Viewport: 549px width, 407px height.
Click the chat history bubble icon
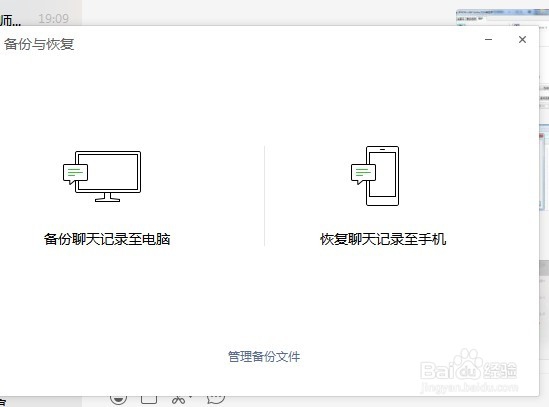[x=216, y=400]
